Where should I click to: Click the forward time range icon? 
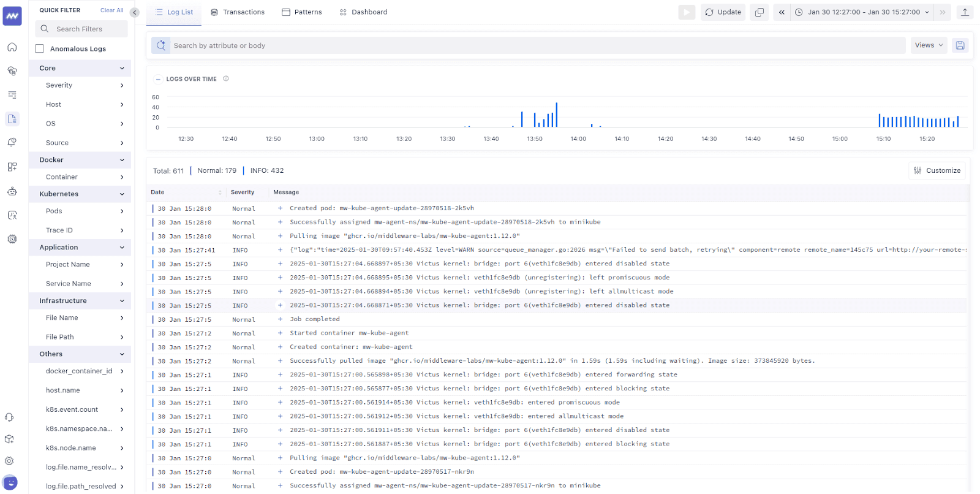click(943, 12)
